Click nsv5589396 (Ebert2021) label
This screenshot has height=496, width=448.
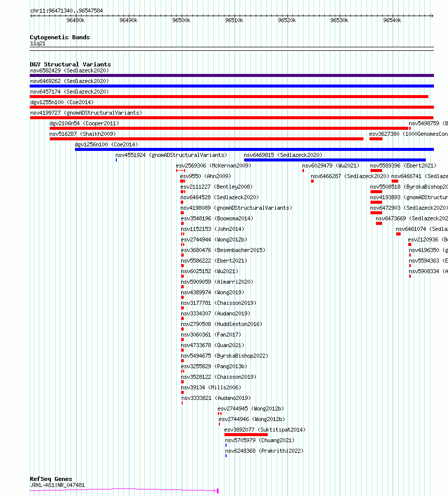click(x=403, y=166)
